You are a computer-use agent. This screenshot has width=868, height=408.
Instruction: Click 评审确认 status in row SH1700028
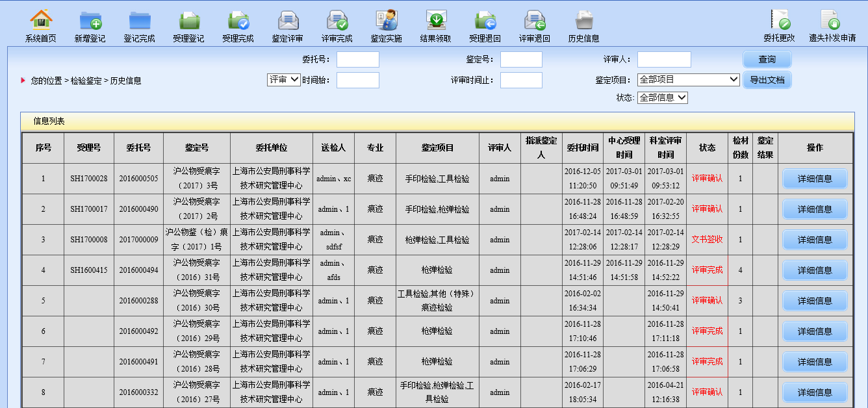pos(707,179)
